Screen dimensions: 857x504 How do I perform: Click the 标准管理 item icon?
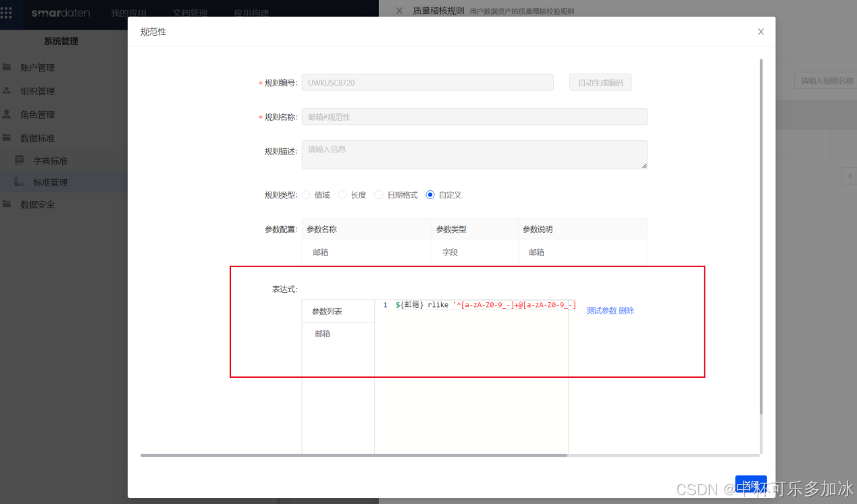[20, 182]
